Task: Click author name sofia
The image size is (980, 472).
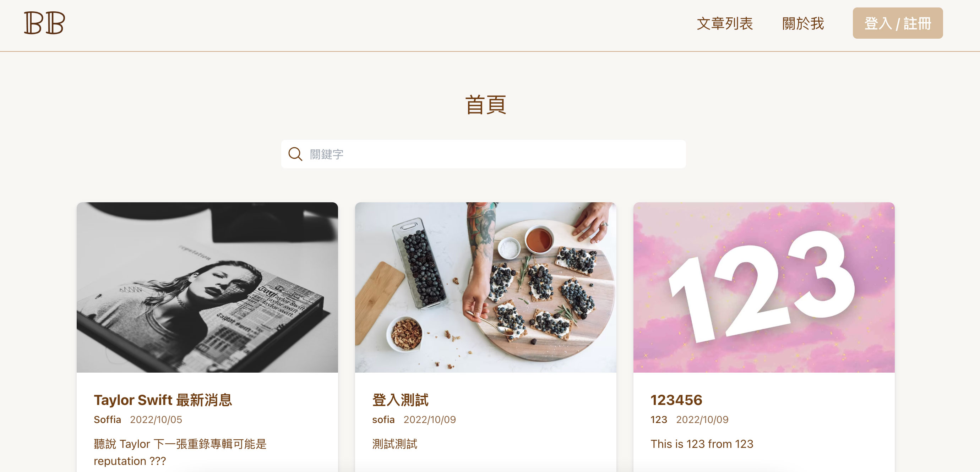Action: pyautogui.click(x=383, y=419)
